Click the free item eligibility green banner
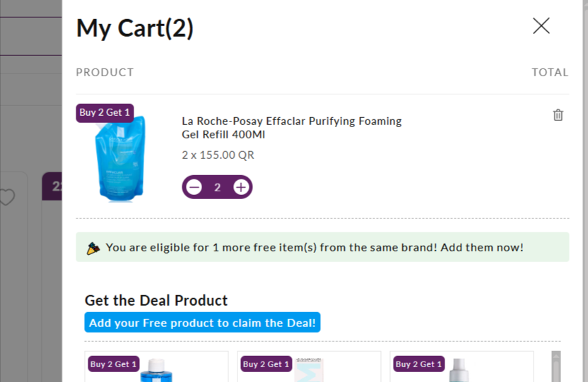Viewport: 588px width, 382px height. point(322,247)
